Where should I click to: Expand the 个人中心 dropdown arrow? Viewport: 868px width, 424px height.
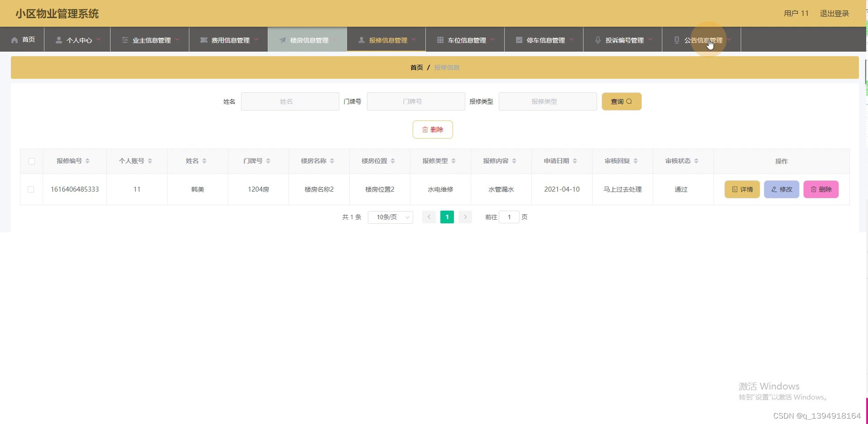[x=98, y=39]
